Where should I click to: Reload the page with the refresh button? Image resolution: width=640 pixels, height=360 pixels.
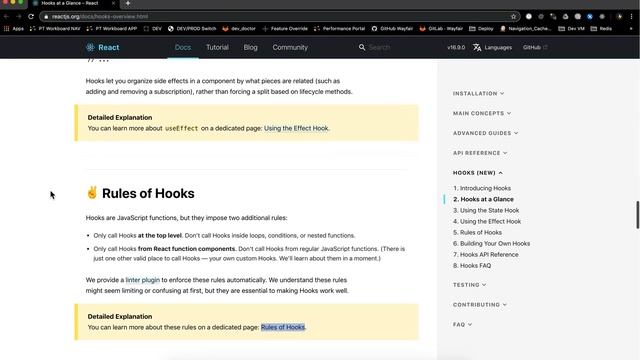point(31,16)
